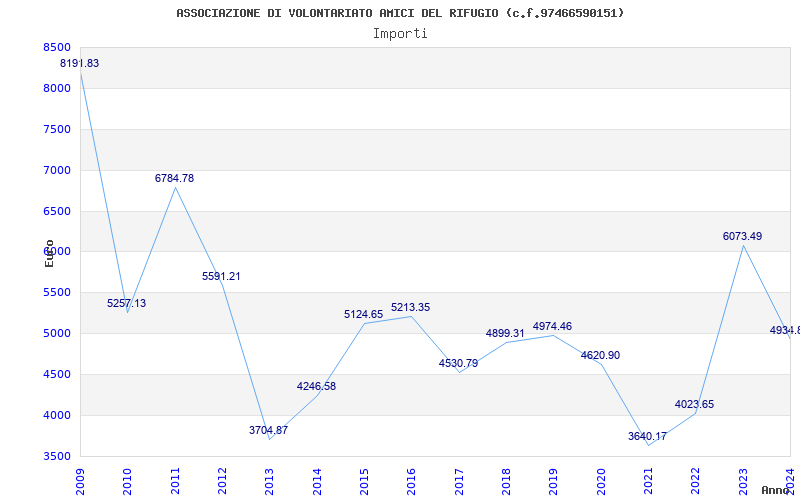Click the year 2011 on the x-axis

pyautogui.click(x=175, y=481)
